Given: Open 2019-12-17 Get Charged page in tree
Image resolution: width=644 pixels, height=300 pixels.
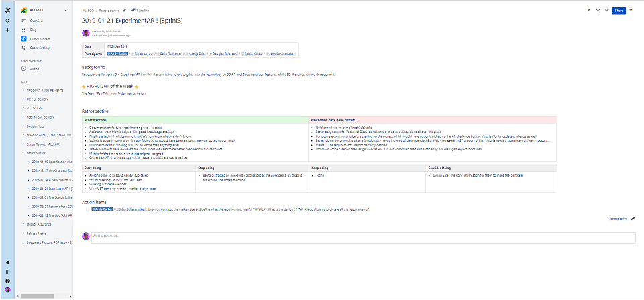Looking at the screenshot, I should pos(52,171).
